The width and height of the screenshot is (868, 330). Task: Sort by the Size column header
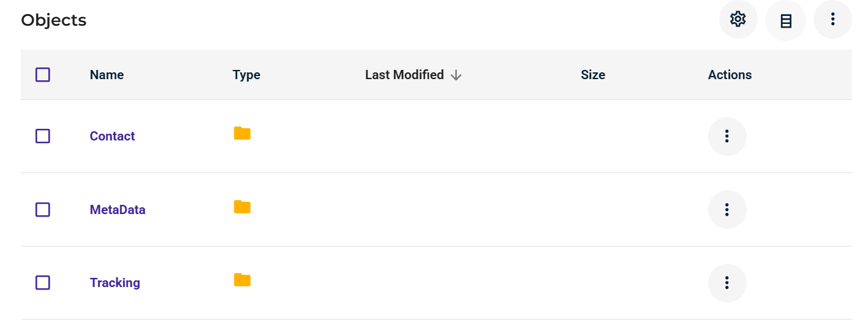(x=592, y=75)
